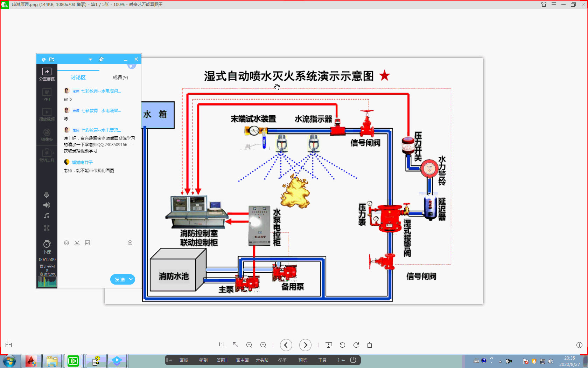Image resolution: width=588 pixels, height=368 pixels.
Task: Click the graduation cap icon in the chat title bar
Action: click(x=44, y=60)
